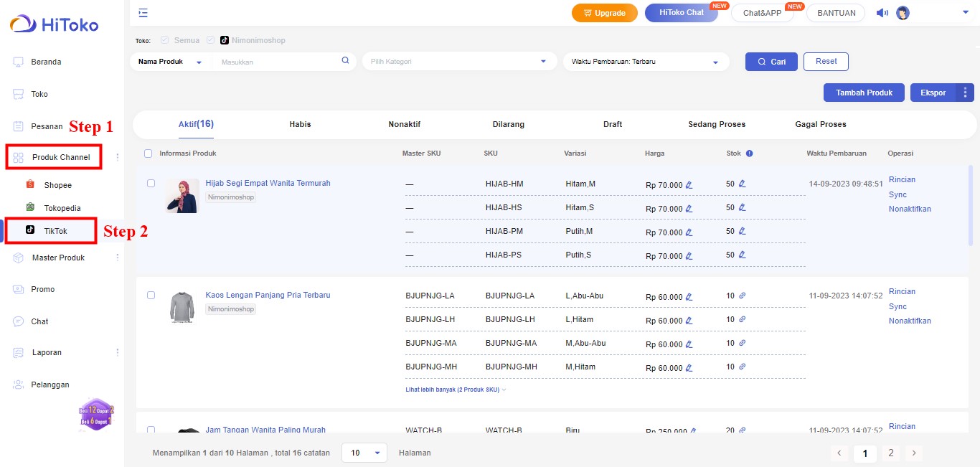Switch to the Nonaktif tab

[405, 124]
